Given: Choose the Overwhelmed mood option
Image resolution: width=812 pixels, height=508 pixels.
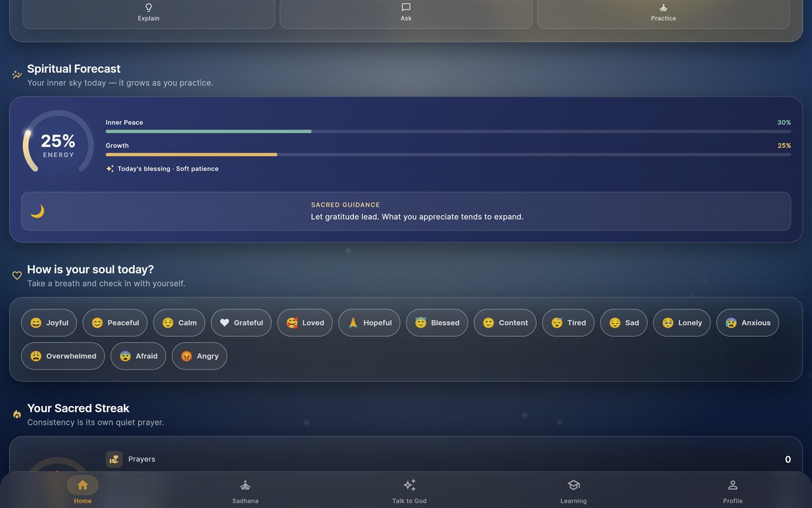Looking at the screenshot, I should coord(63,356).
